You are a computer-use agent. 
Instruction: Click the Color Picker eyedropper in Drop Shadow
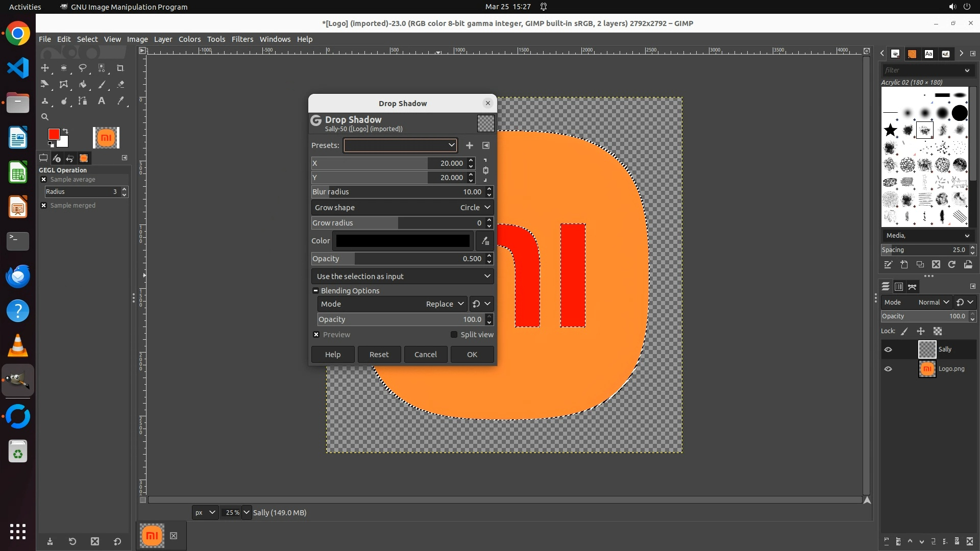[x=485, y=241]
